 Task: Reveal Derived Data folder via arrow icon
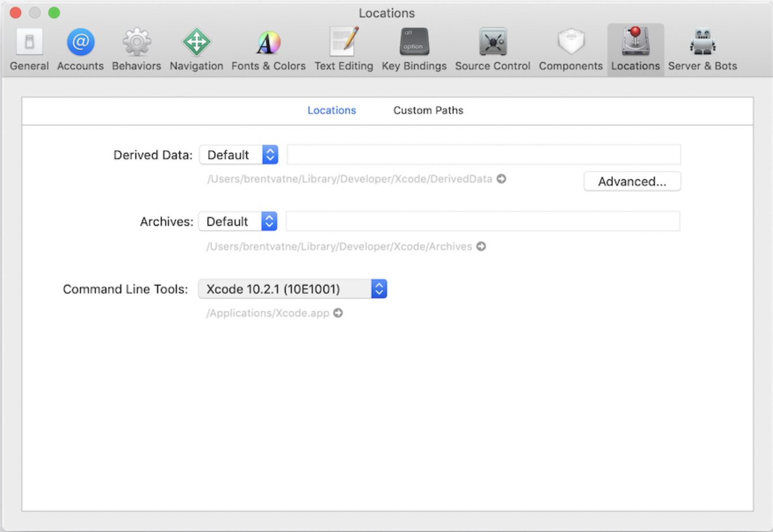tap(501, 179)
